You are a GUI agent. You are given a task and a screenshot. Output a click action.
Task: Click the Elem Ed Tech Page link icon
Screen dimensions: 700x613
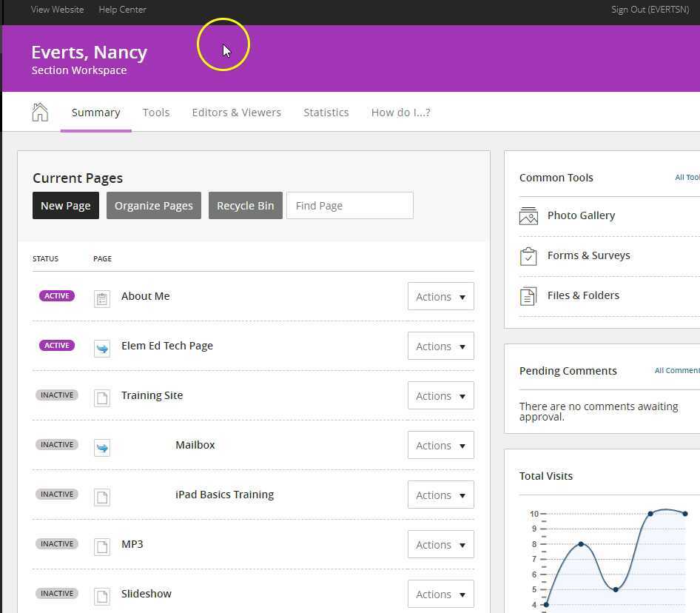coord(102,347)
